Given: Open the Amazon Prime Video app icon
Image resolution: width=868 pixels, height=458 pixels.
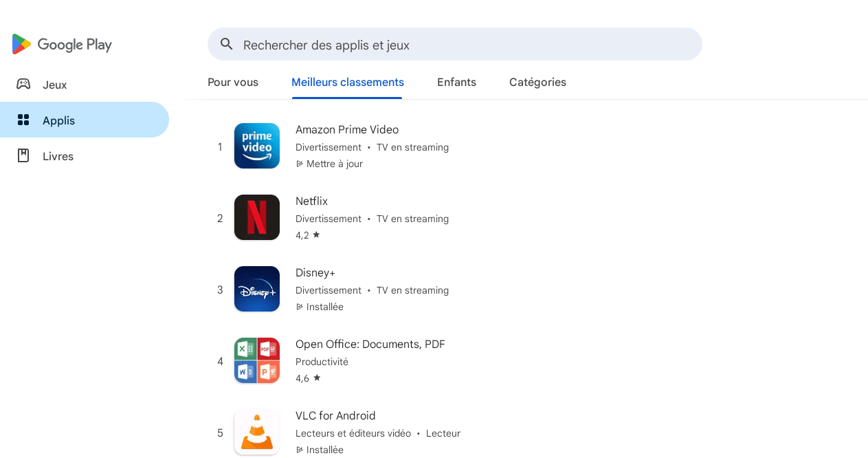Looking at the screenshot, I should [257, 146].
